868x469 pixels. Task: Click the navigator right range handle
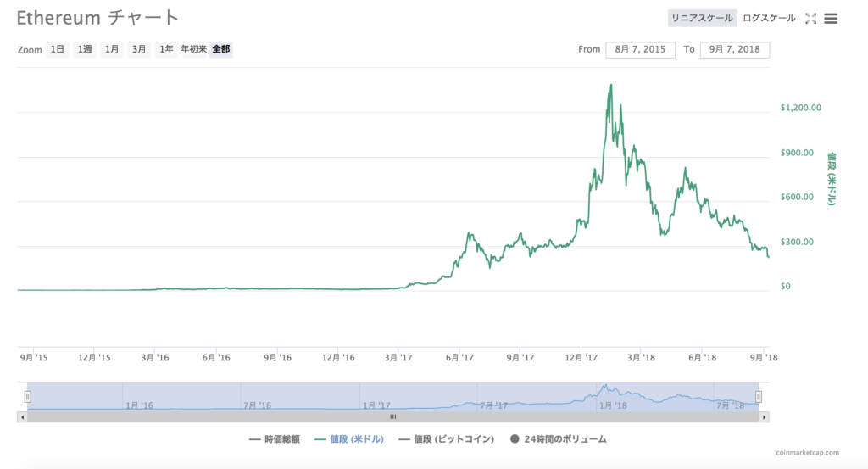pos(759,396)
